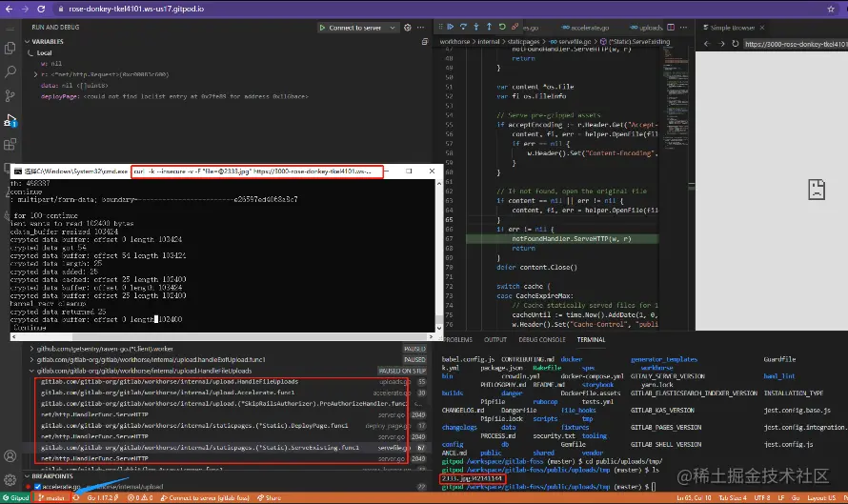Go forward in Simple Browser
The image size is (848, 504).
coord(721,44)
